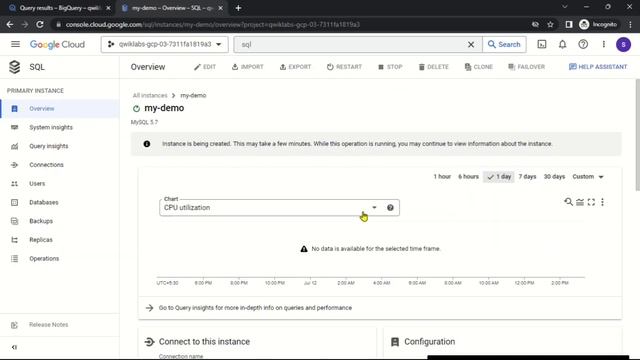Screen dimensions: 640x360
Task: Go to the Users page
Action: [60, 184]
